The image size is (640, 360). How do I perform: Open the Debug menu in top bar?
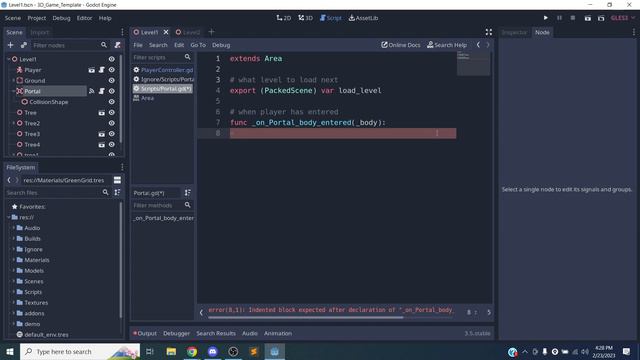click(x=61, y=18)
